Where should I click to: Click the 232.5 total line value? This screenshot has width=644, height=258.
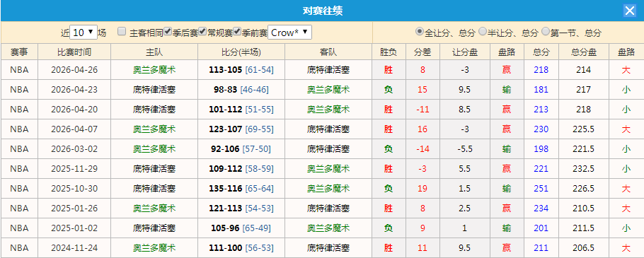pyautogui.click(x=583, y=168)
